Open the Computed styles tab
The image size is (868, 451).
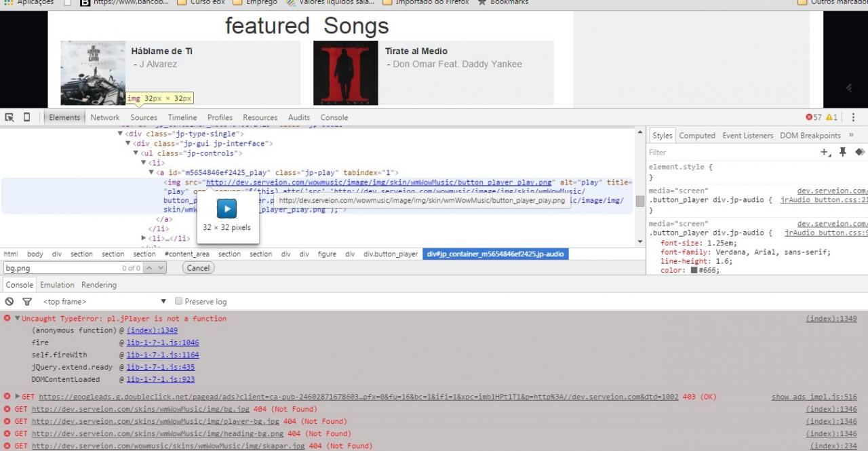point(697,136)
